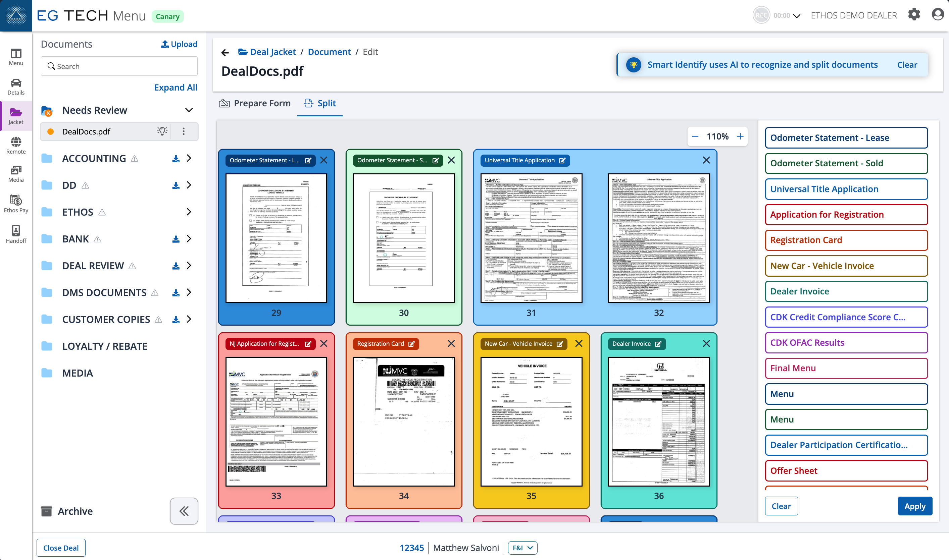Screen dimensions: 949x560
Task: Select page 35 thumbnail
Action: pos(531,422)
